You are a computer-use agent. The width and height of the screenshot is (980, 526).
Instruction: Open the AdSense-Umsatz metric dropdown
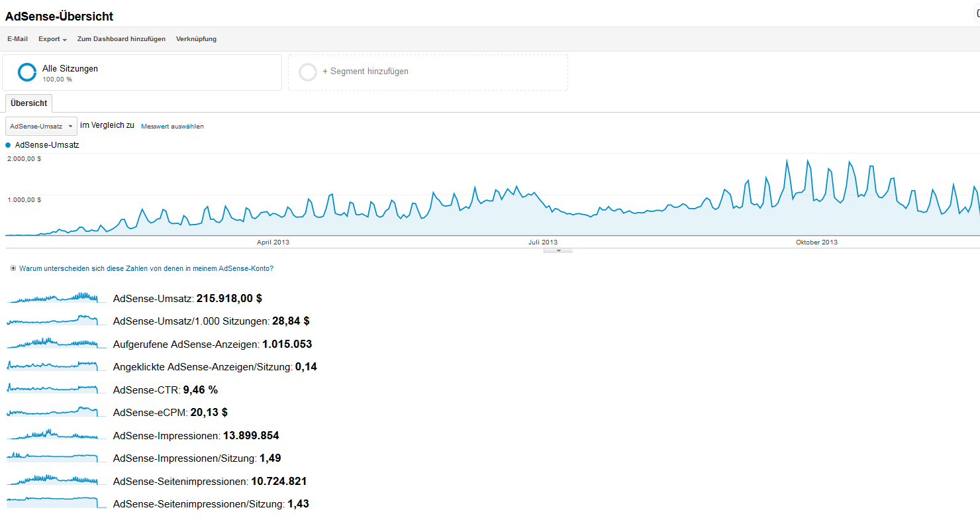tap(41, 126)
